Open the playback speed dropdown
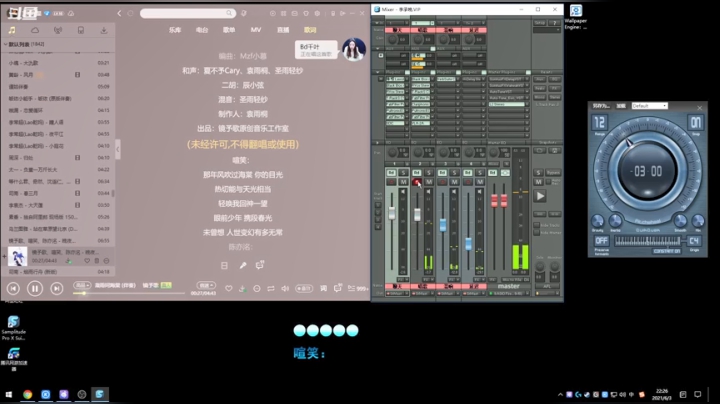Screen dimensions: 720x404 pos(206,285)
